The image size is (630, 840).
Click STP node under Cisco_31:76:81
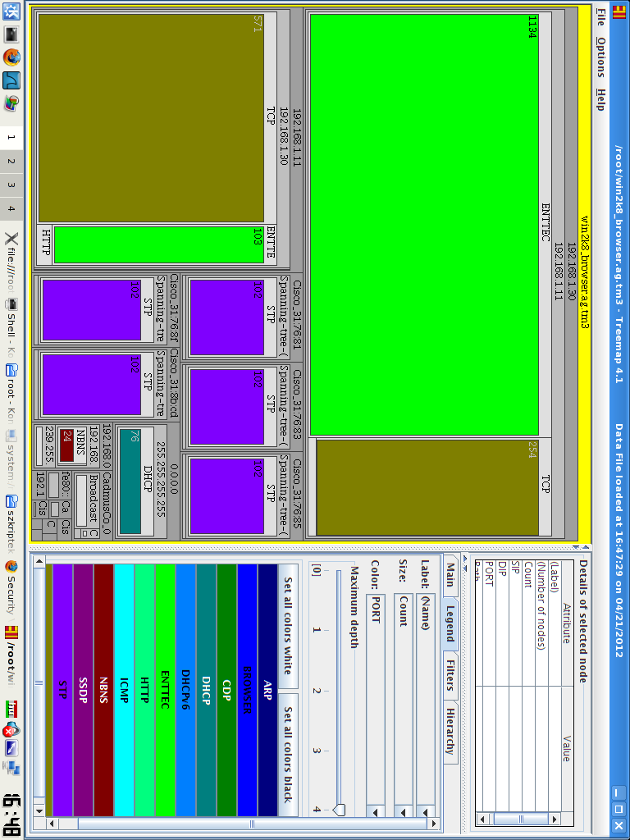pos(227,317)
